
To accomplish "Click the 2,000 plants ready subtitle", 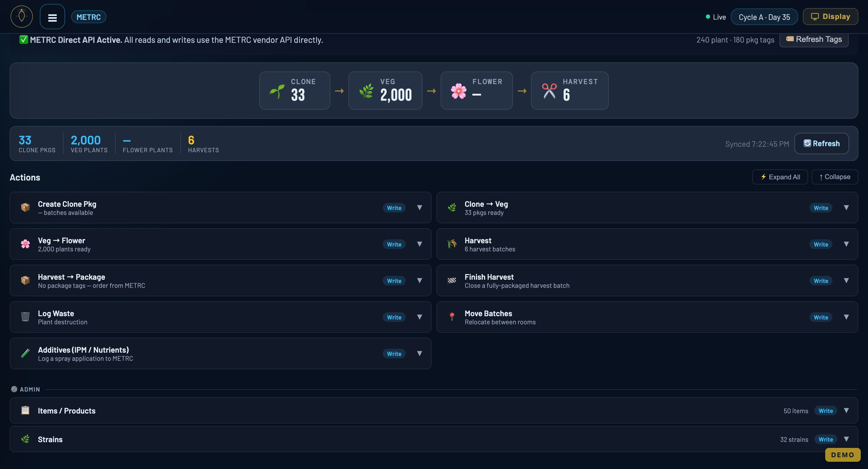I will pos(64,249).
